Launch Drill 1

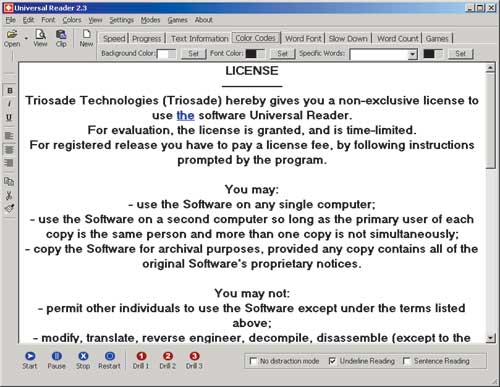coord(141,360)
